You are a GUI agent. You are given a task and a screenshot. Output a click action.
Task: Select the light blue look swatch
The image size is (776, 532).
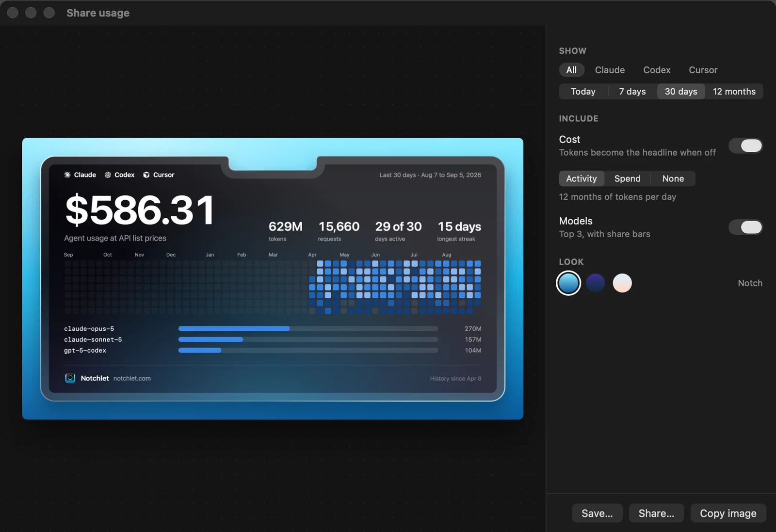tap(568, 283)
